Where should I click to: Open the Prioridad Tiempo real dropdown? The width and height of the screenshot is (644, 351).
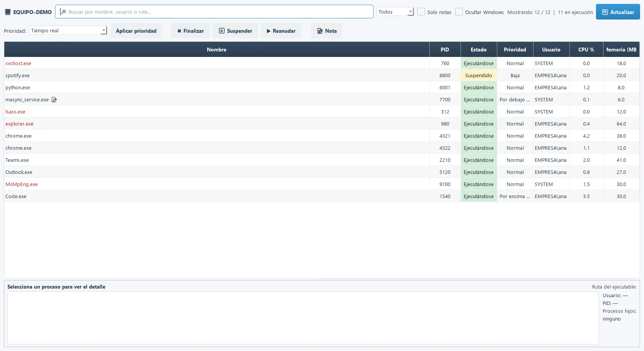(x=68, y=30)
